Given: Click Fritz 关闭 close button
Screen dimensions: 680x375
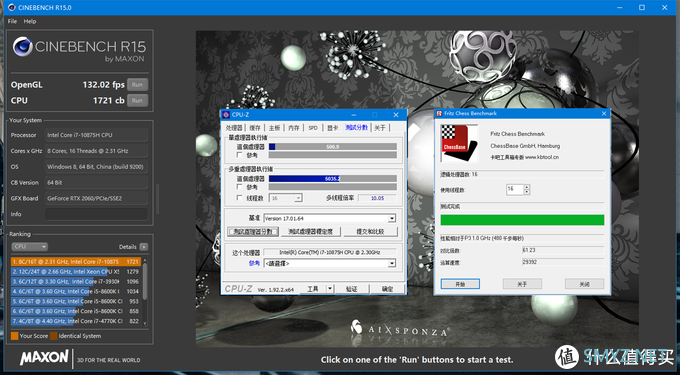Looking at the screenshot, I should click(585, 284).
